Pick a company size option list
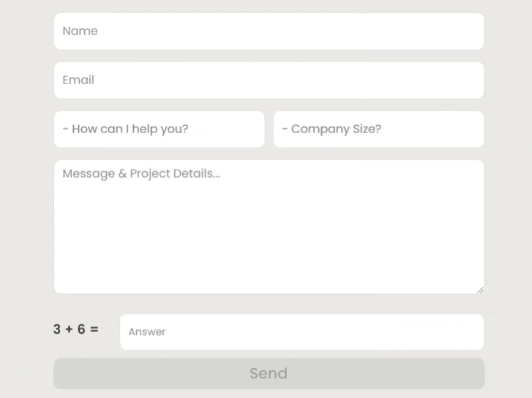Image resolution: width=532 pixels, height=398 pixels. point(378,129)
